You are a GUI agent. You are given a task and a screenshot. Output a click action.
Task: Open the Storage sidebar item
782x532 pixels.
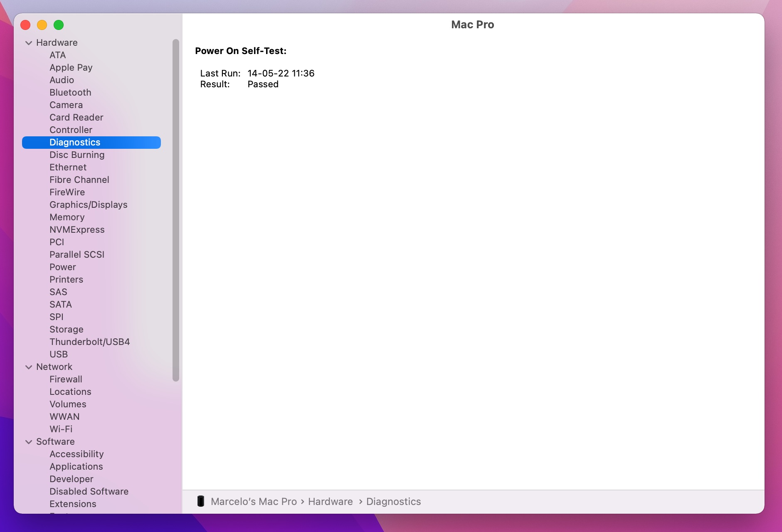[x=66, y=329]
